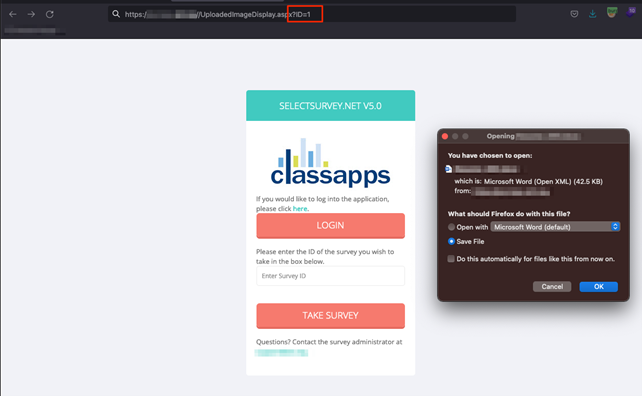This screenshot has width=642, height=396.
Task: Check Do this automatically for files like this
Action: pyautogui.click(x=451, y=259)
